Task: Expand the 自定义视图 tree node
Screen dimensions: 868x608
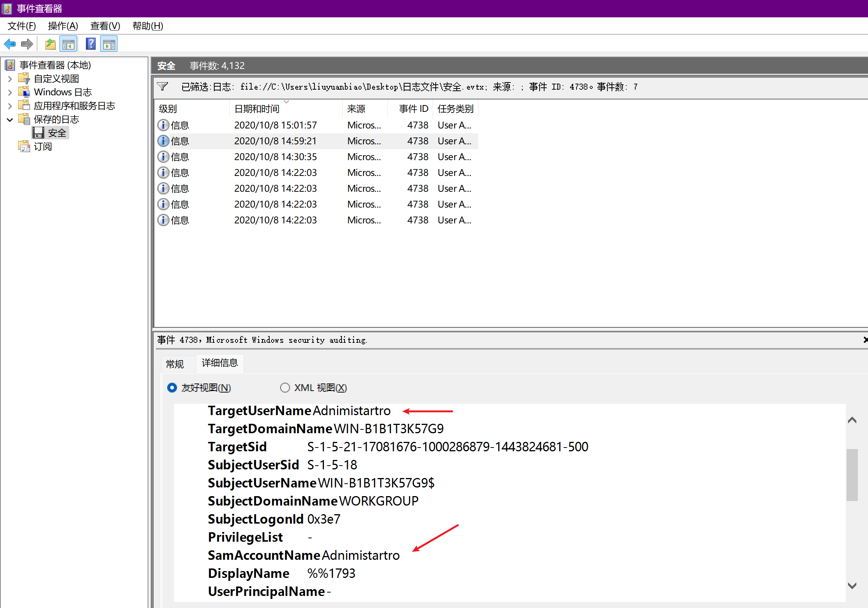Action: pyautogui.click(x=10, y=79)
